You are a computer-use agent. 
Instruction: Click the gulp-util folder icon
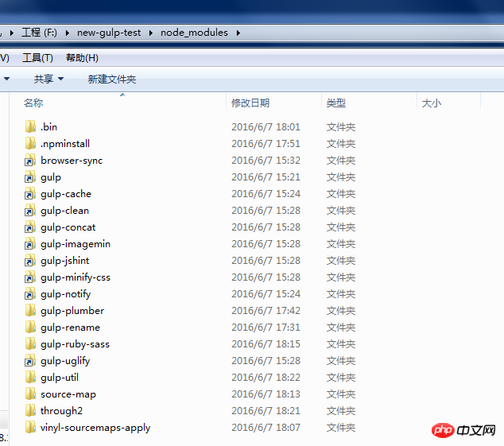click(x=30, y=378)
